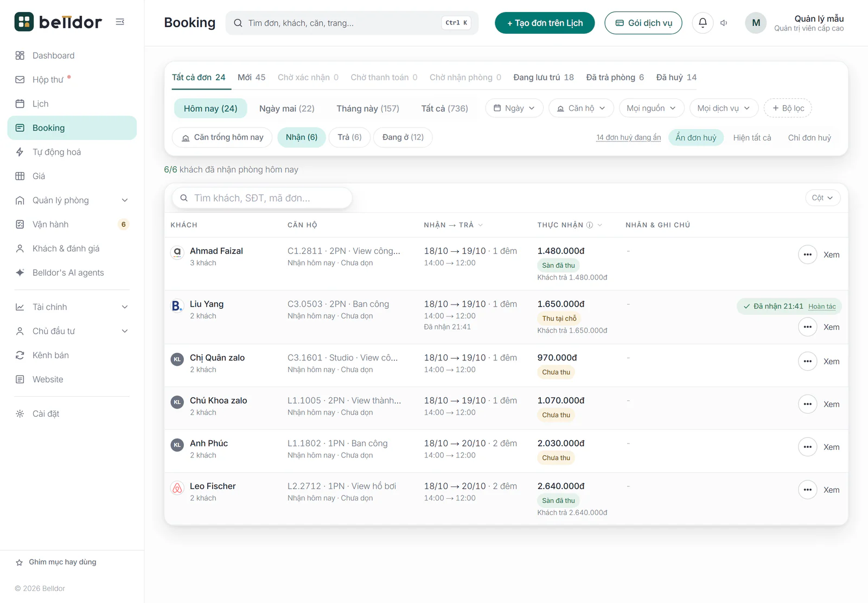
Task: Open notifications bell icon
Action: tap(703, 23)
